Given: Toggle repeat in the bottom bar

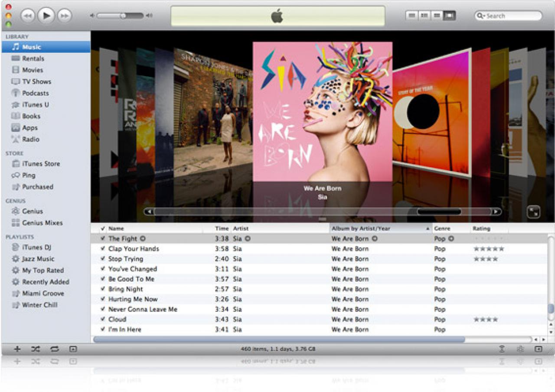Looking at the screenshot, I should point(55,349).
